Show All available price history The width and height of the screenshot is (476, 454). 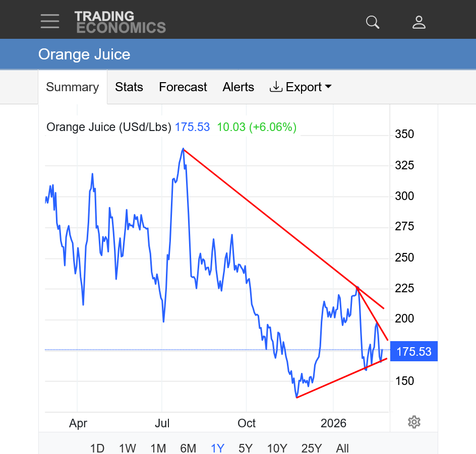342,448
